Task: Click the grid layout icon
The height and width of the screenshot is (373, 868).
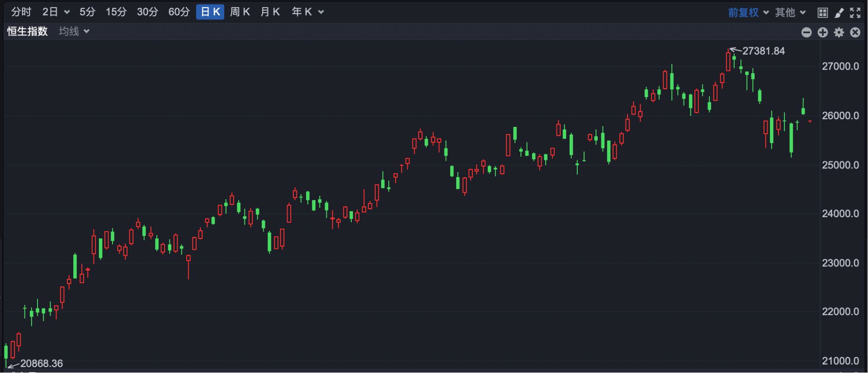Action: pos(823,13)
